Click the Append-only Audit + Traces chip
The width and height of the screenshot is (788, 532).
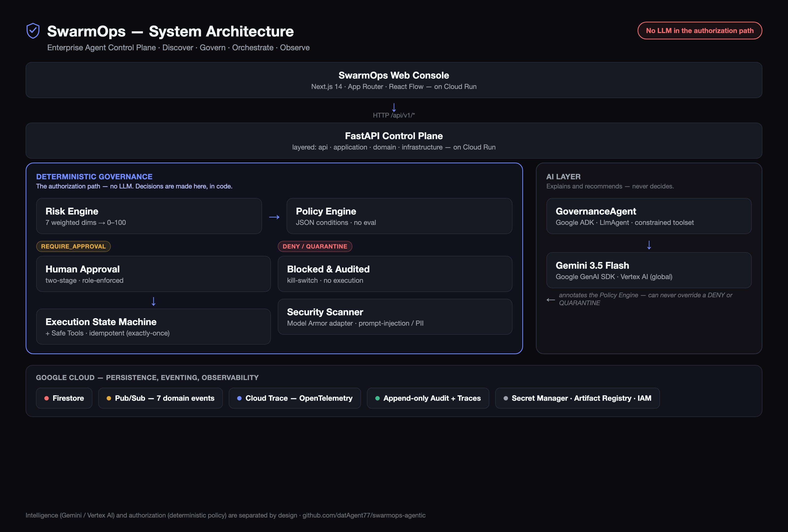pyautogui.click(x=428, y=398)
